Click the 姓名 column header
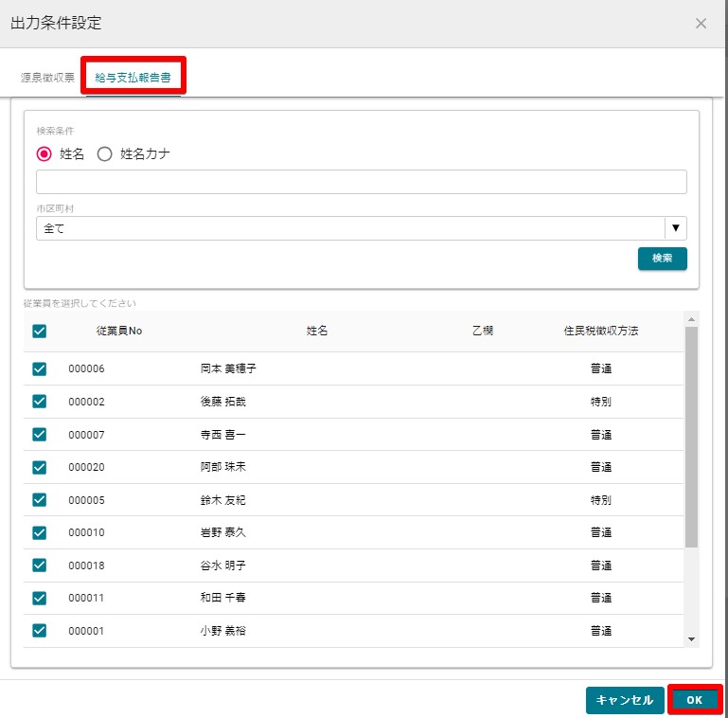The width and height of the screenshot is (728, 718). coord(317,331)
